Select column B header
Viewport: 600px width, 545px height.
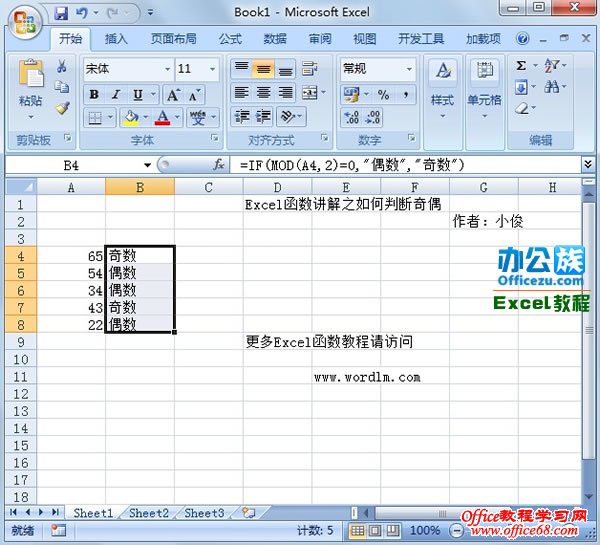pyautogui.click(x=140, y=187)
